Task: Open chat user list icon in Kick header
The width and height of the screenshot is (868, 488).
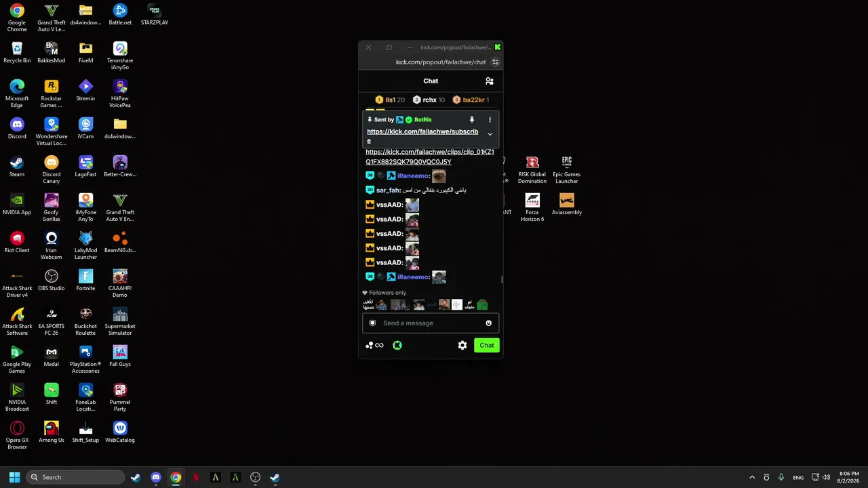Action: click(489, 81)
